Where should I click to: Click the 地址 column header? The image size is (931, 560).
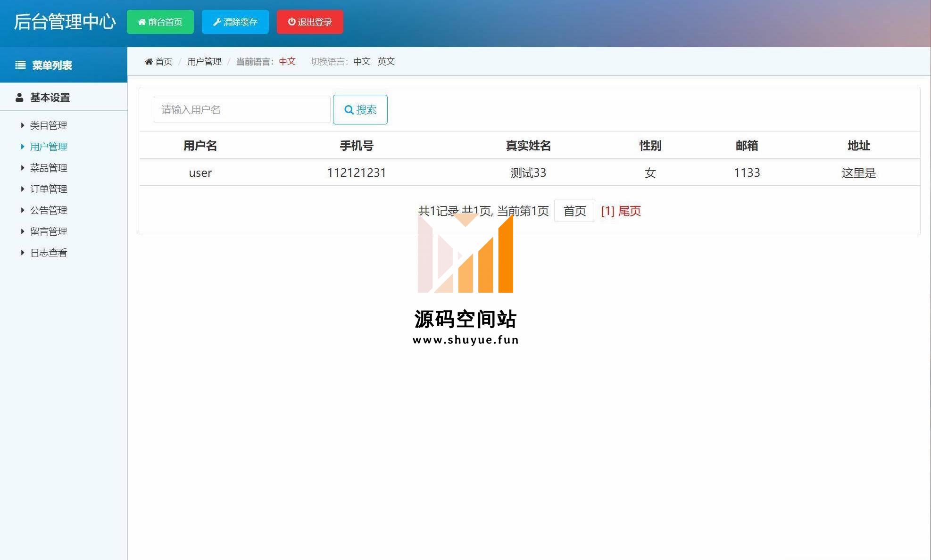(859, 146)
